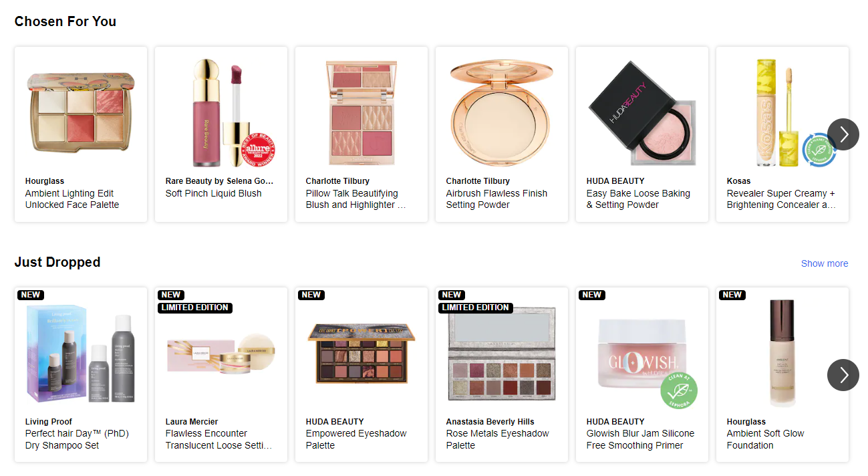Image resolution: width=868 pixels, height=476 pixels.
Task: Open Hourglass Ambient Soft Glow Foundation link
Action: pyautogui.click(x=766, y=439)
